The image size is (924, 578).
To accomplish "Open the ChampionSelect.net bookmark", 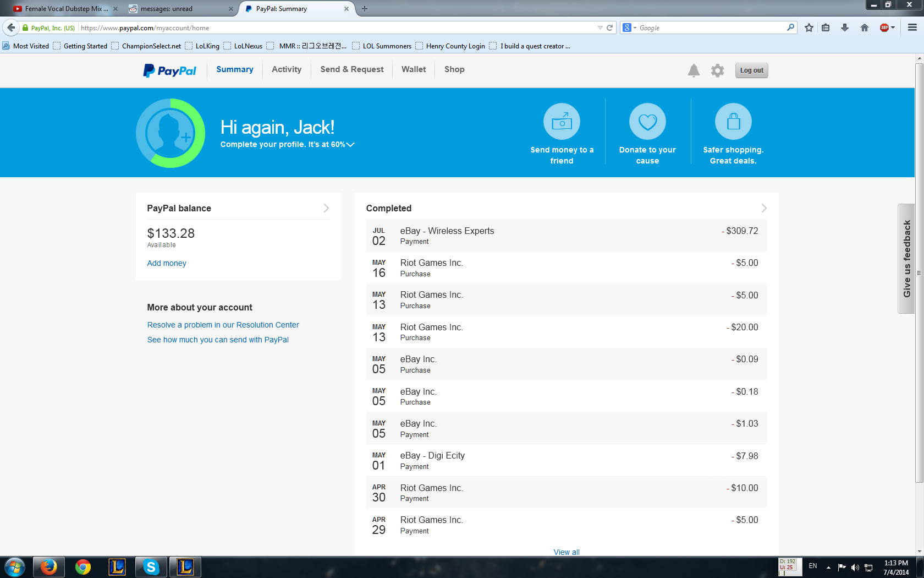I will 146,46.
